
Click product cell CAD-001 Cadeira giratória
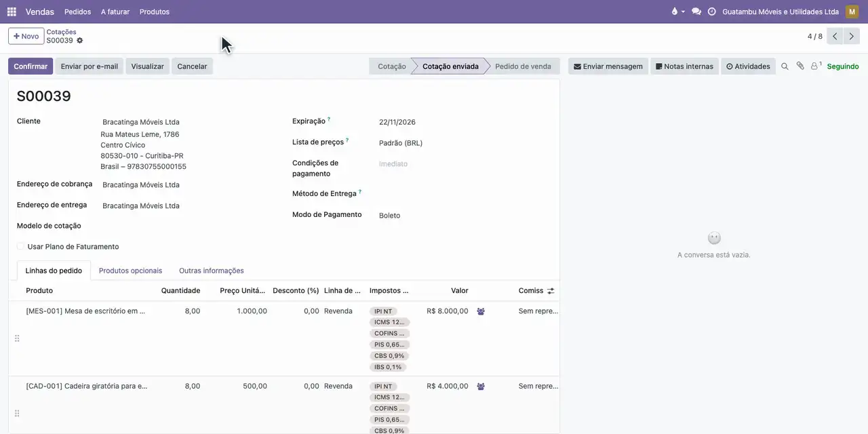point(86,387)
